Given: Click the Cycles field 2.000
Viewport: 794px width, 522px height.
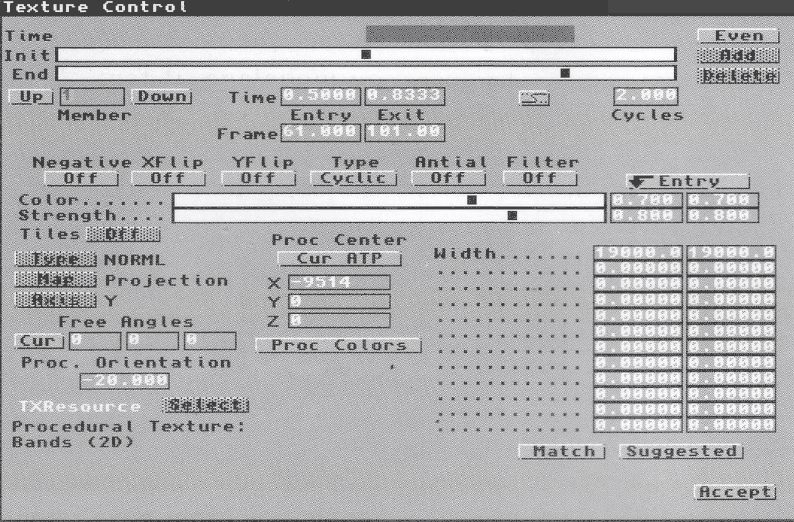Looking at the screenshot, I should coord(646,96).
